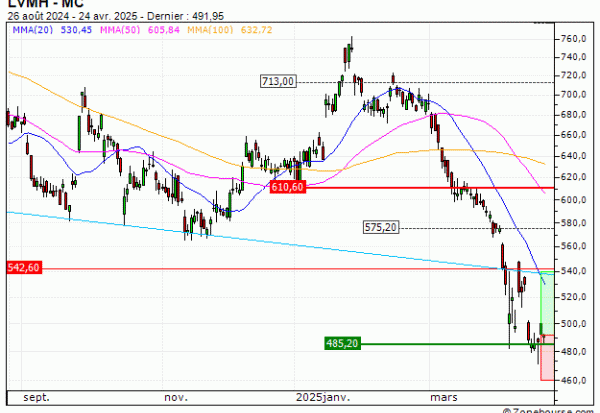Click the 460,0 price axis value

pos(573,380)
